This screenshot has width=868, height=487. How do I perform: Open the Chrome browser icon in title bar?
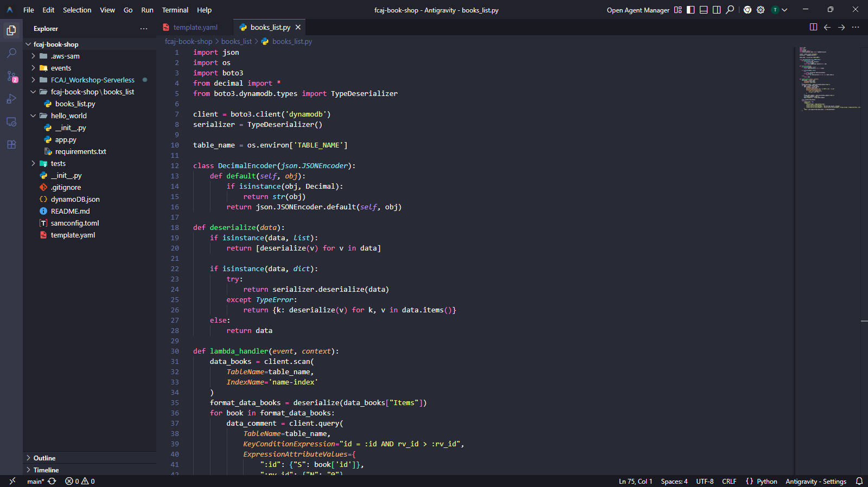[748, 10]
